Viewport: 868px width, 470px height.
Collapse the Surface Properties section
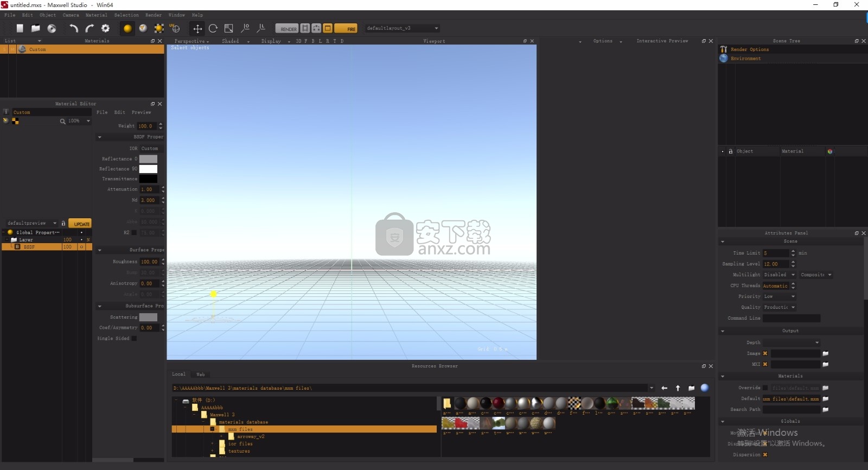click(x=99, y=250)
